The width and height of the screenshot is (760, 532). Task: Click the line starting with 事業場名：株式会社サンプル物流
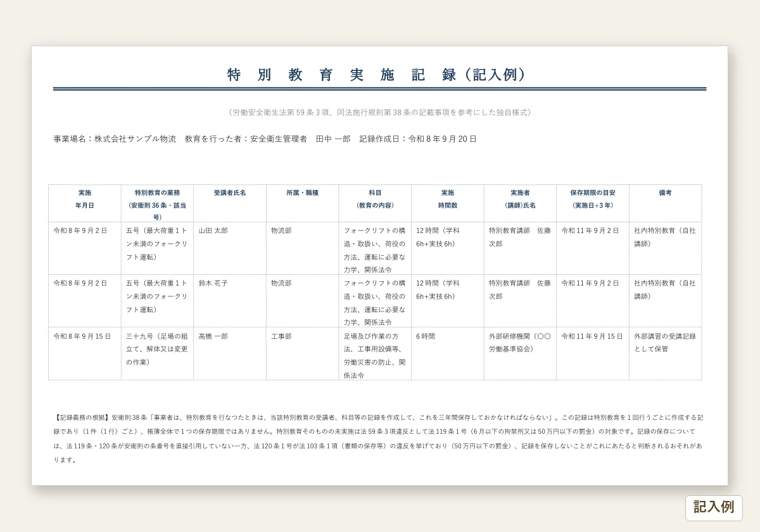[265, 139]
